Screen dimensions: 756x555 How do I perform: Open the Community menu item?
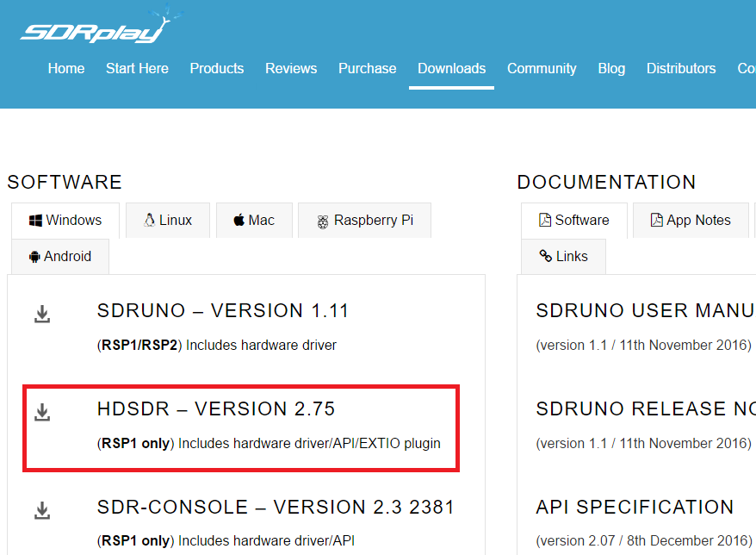[542, 69]
